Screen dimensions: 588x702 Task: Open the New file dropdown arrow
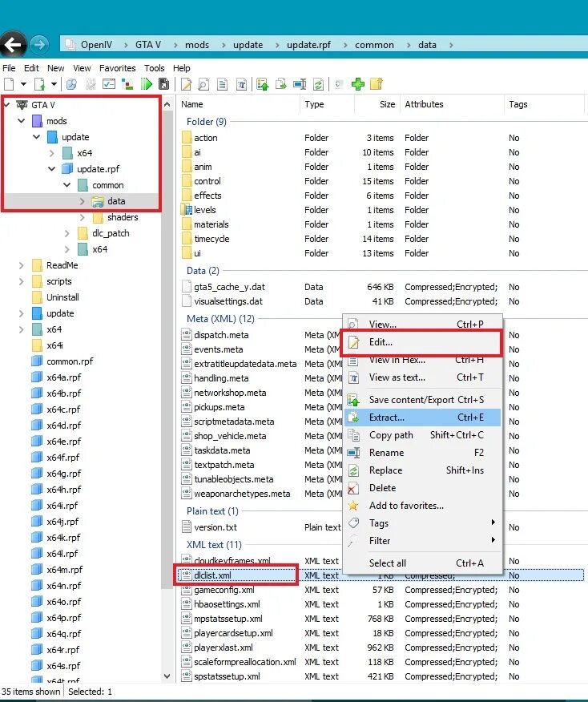click(x=23, y=83)
